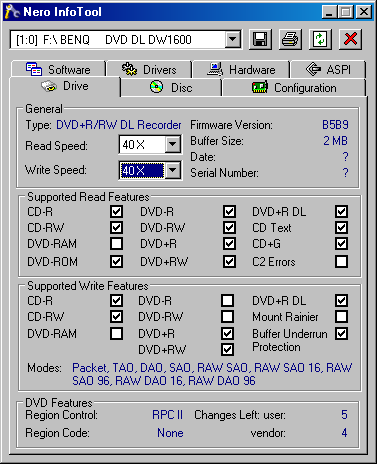Click the floppy disk save icon
This screenshot has width=377, height=464.
[260, 40]
